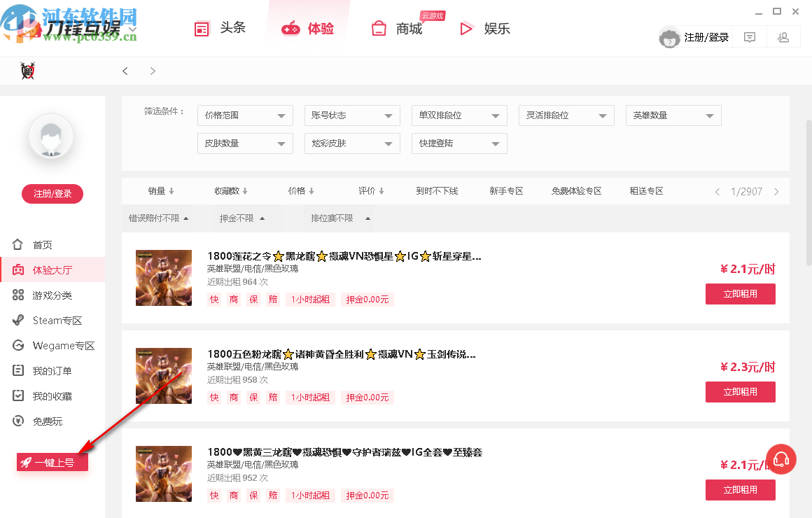The height and width of the screenshot is (518, 812).
Task: Click the Steam专区 icon in sidebar
Action: pyautogui.click(x=17, y=320)
